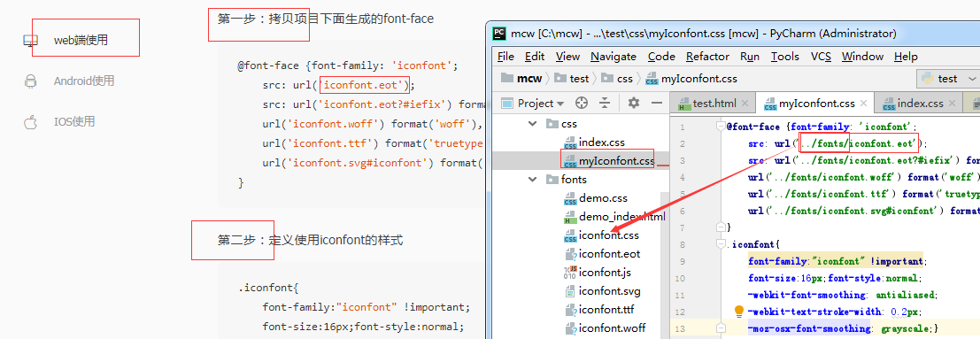Open the Window menu in PyCharm
The width and height of the screenshot is (980, 339).
862,57
